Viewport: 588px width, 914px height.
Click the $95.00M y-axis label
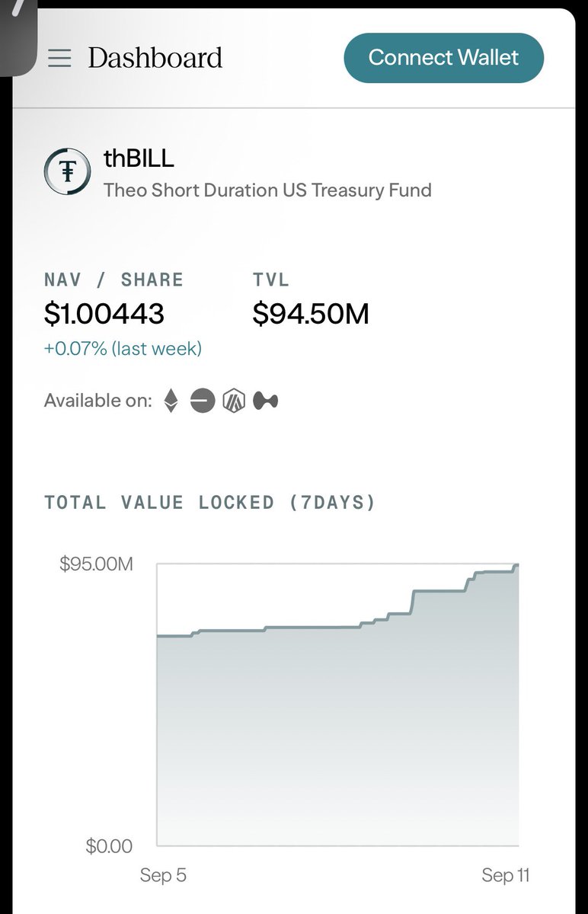pos(96,564)
